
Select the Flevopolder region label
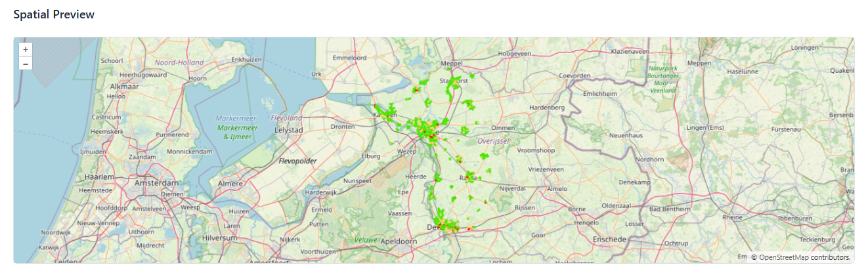pos(297,161)
